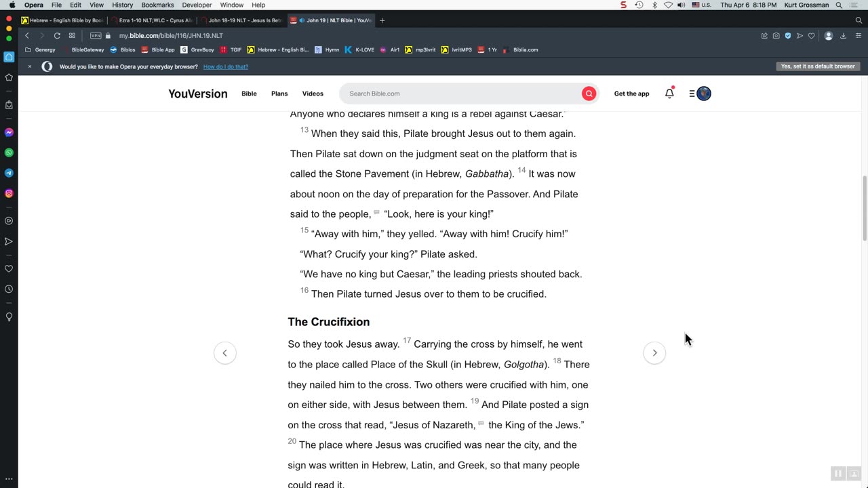Open a new tab with plus button
This screenshot has width=868, height=488.
tap(382, 20)
